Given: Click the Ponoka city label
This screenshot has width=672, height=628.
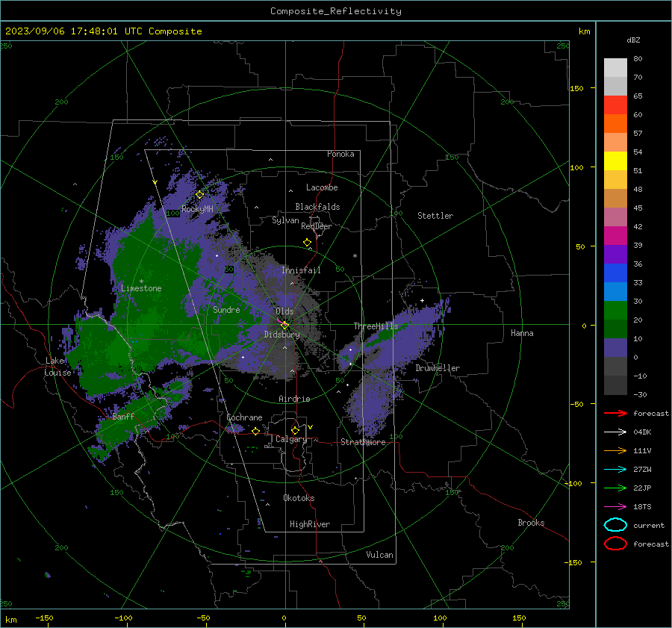Looking at the screenshot, I should coord(340,154).
